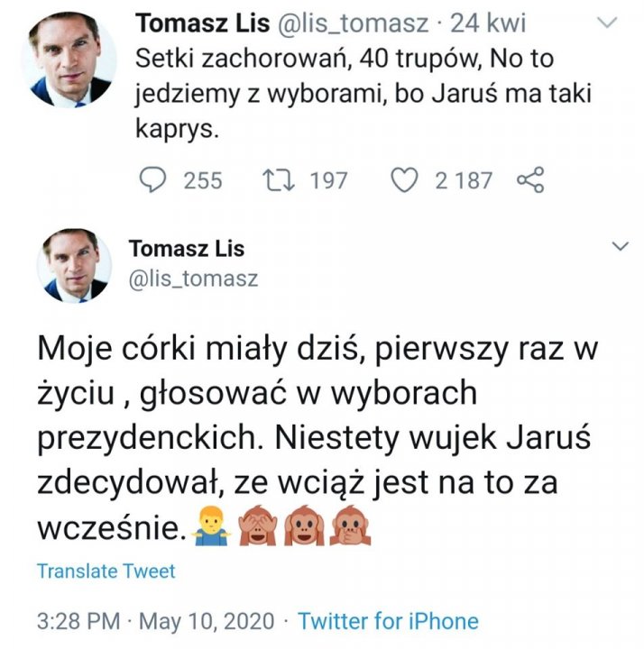Click the reply speech bubble icon
Viewport: 644px width, 649px height.
click(156, 180)
